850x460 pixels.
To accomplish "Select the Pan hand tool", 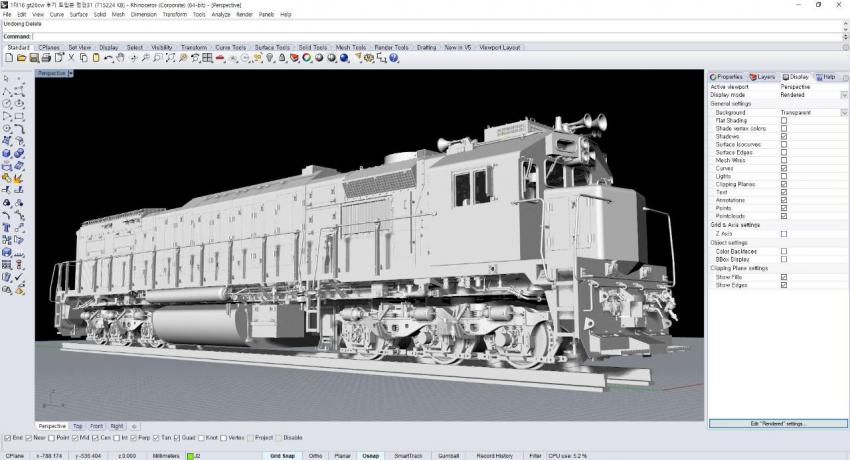I will click(x=121, y=58).
